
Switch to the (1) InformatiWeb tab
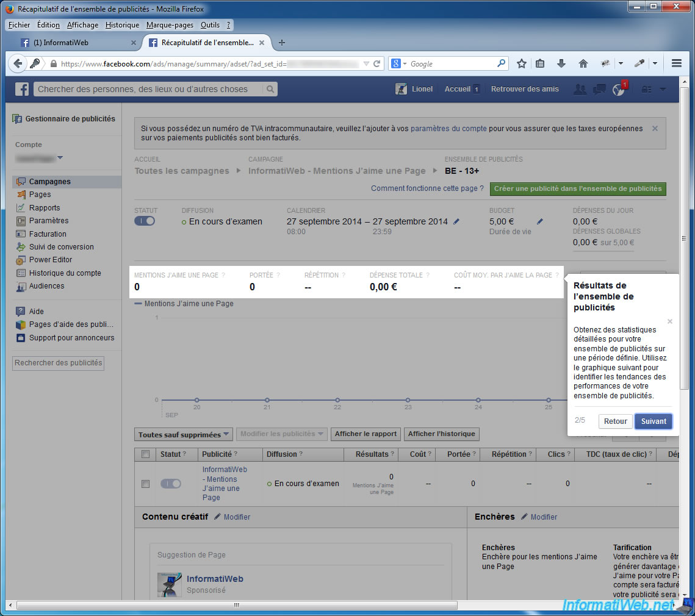(79, 43)
